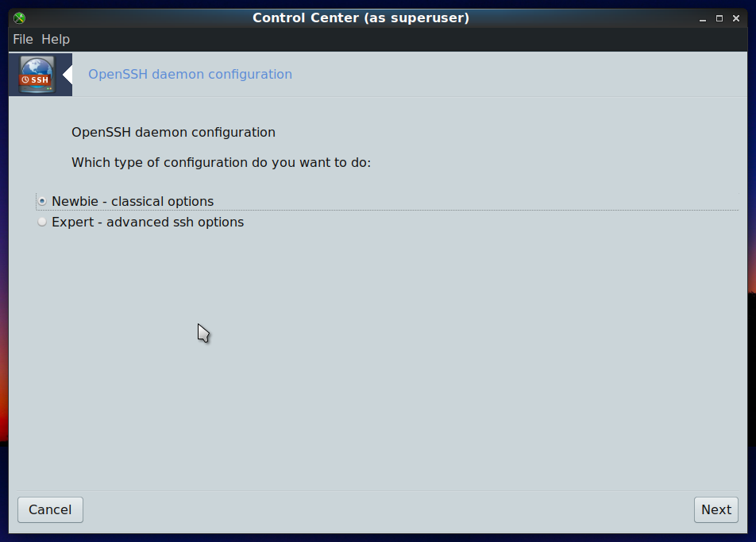Minimize the Control Center window
The image size is (756, 542).
(x=703, y=18)
